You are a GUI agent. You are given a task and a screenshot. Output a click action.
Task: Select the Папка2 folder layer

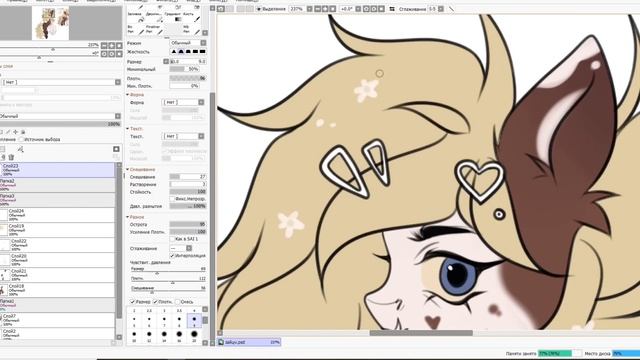click(x=58, y=185)
